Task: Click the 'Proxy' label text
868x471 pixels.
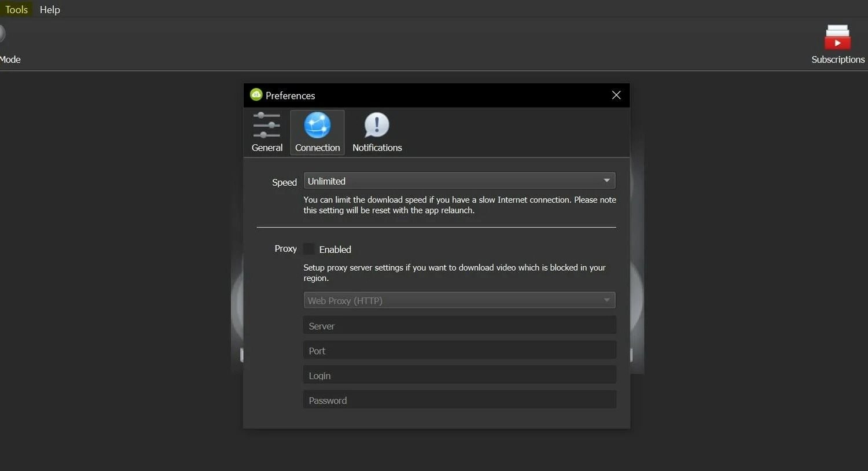Action: click(285, 248)
